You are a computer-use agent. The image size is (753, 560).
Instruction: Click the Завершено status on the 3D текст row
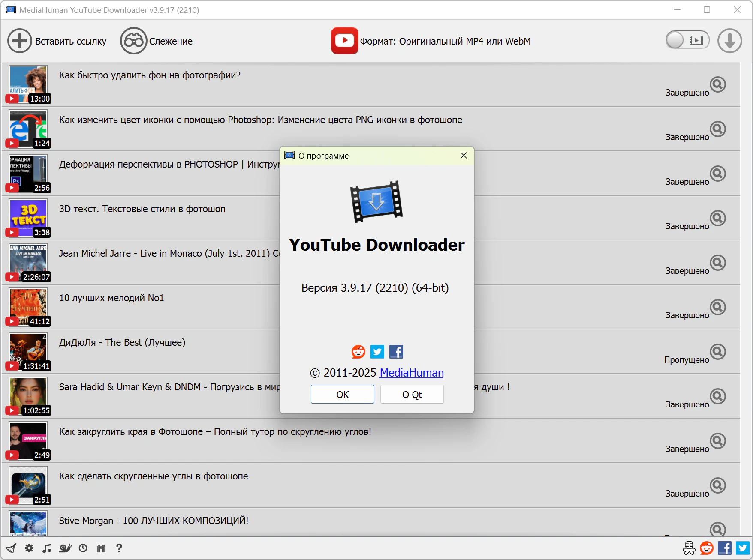[687, 226]
